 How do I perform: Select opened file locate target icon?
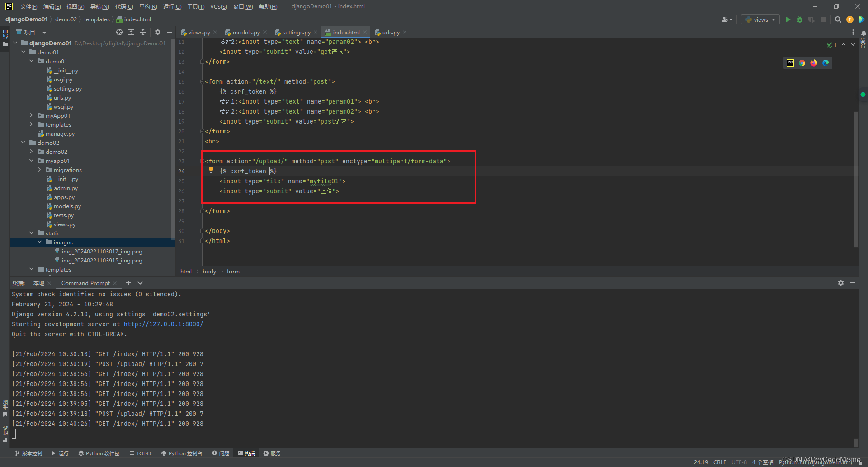(119, 32)
